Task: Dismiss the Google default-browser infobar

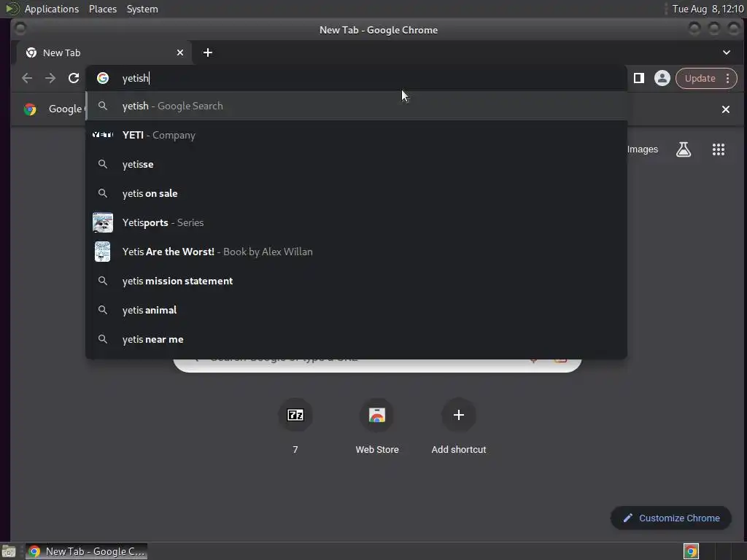Action: [726, 109]
